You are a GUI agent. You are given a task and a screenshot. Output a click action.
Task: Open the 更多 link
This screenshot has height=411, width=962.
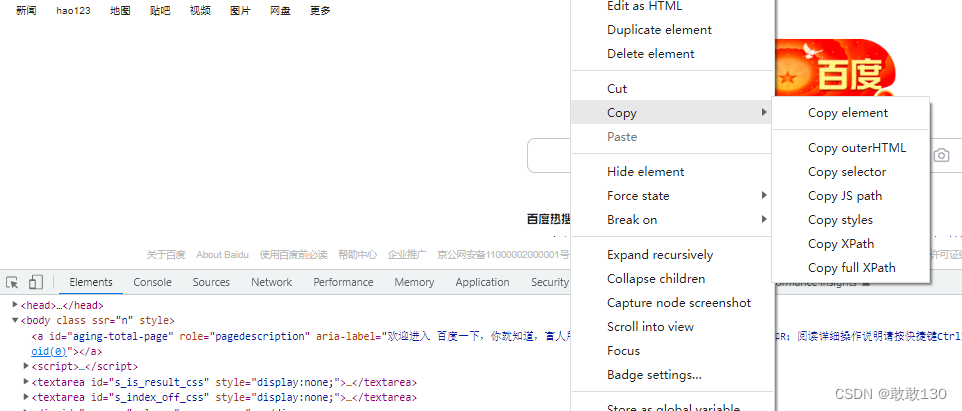pos(320,10)
